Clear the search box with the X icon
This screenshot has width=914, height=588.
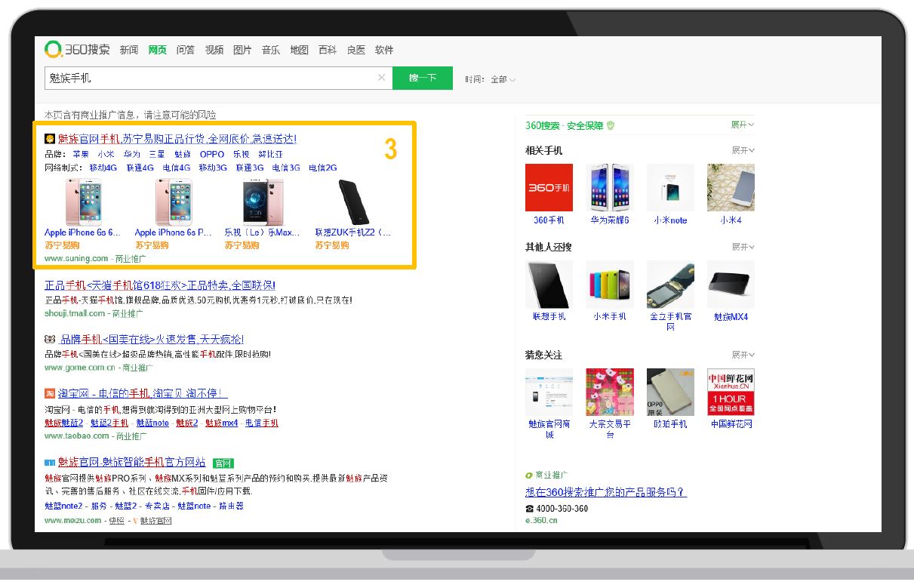(381, 78)
